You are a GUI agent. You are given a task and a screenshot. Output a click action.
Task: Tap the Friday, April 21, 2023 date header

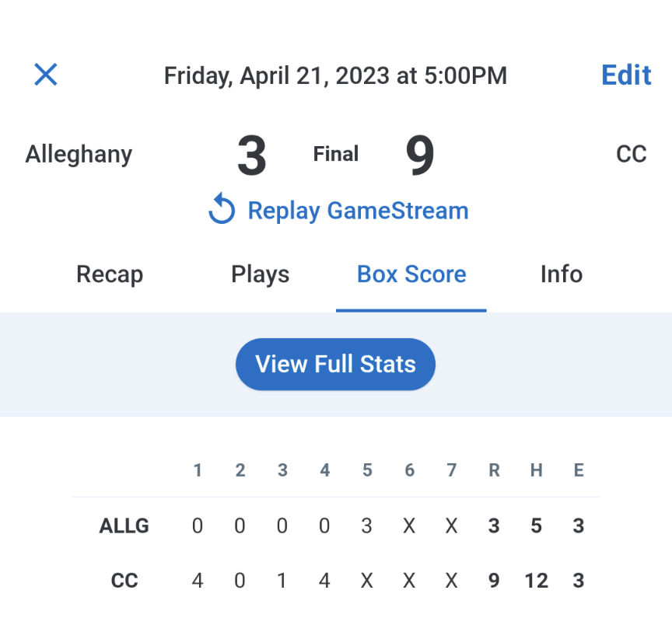335,75
